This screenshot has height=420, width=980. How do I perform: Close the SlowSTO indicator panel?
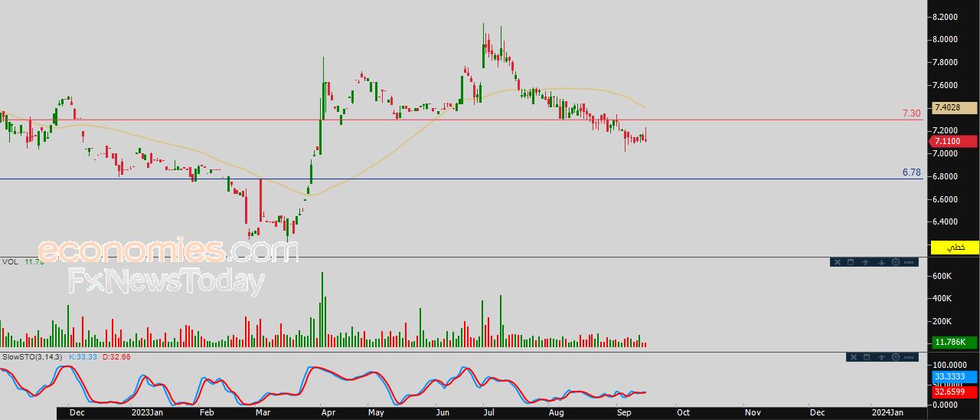pyautogui.click(x=853, y=357)
